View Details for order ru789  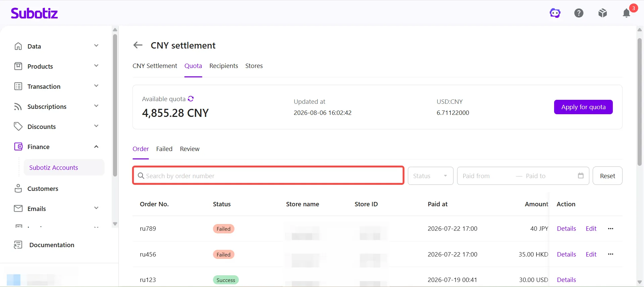(567, 228)
